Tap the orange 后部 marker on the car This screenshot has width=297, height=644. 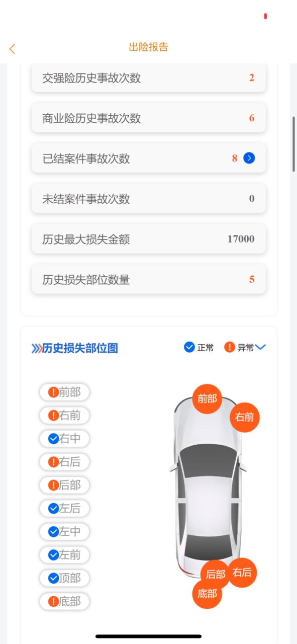pyautogui.click(x=216, y=575)
